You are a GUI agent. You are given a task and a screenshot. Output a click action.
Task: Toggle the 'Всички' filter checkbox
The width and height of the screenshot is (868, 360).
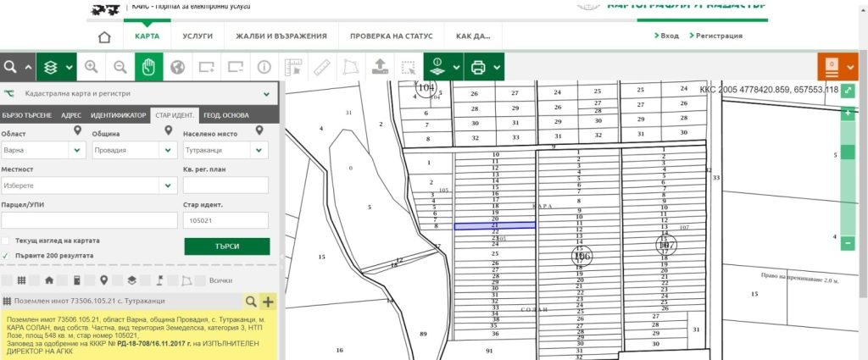(198, 280)
